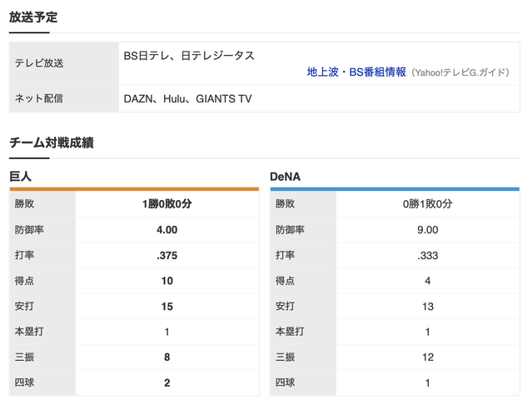Select 安打 label in 巨人 table

[x=24, y=307]
